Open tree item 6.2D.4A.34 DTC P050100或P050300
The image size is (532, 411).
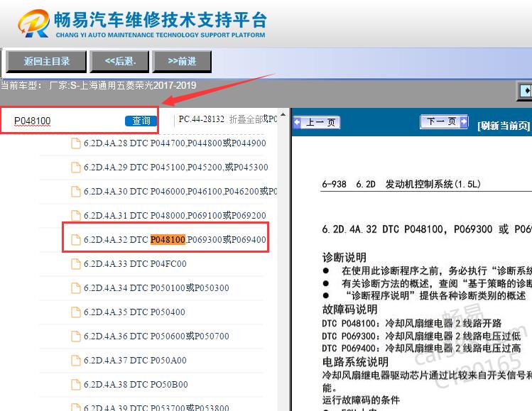156,287
